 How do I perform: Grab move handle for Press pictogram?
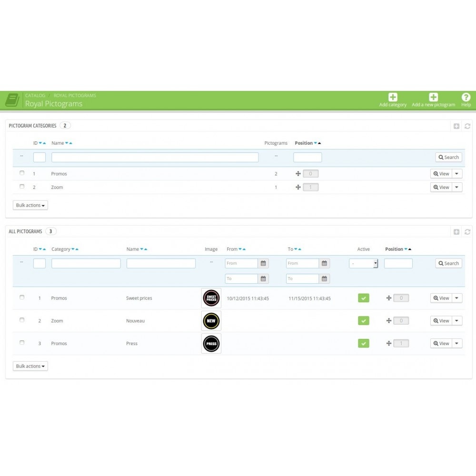(x=388, y=343)
